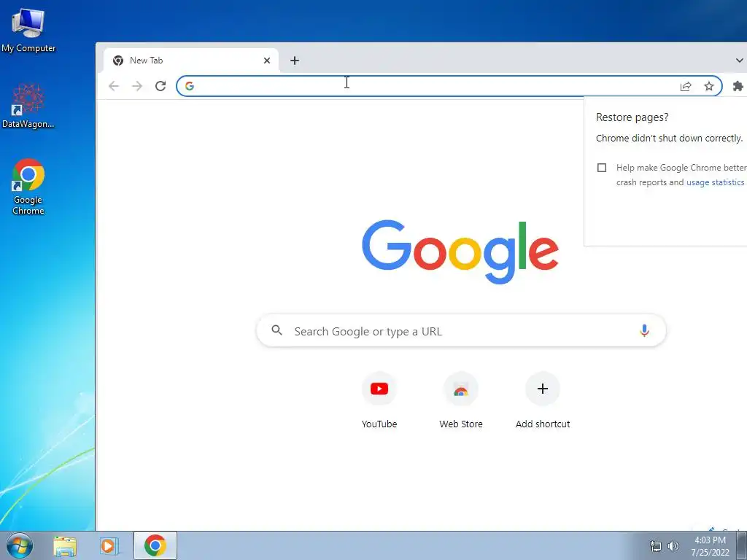Viewport: 747px width, 560px height.
Task: Click the Google logo
Action: (x=460, y=252)
